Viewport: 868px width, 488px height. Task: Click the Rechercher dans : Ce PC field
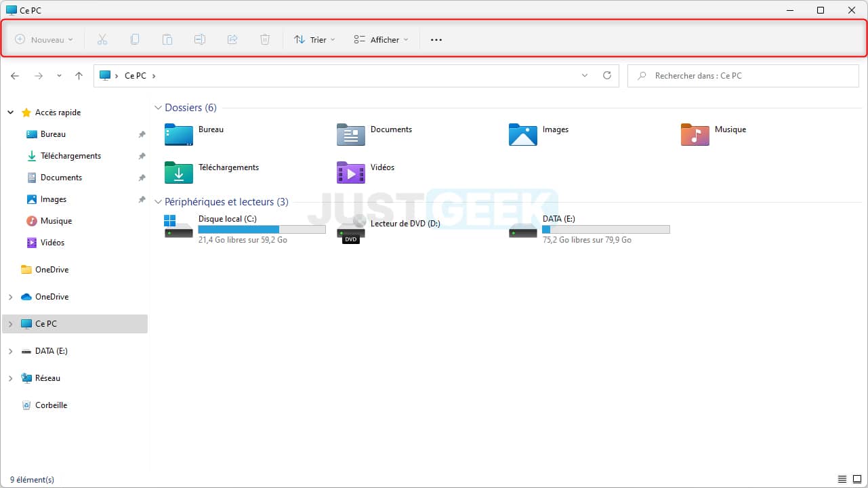tap(744, 76)
